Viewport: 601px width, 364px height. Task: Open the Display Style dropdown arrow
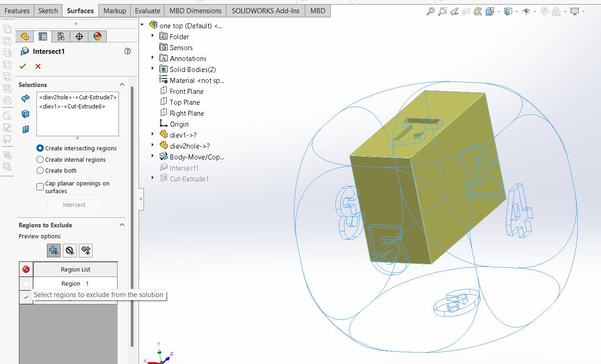coord(517,11)
